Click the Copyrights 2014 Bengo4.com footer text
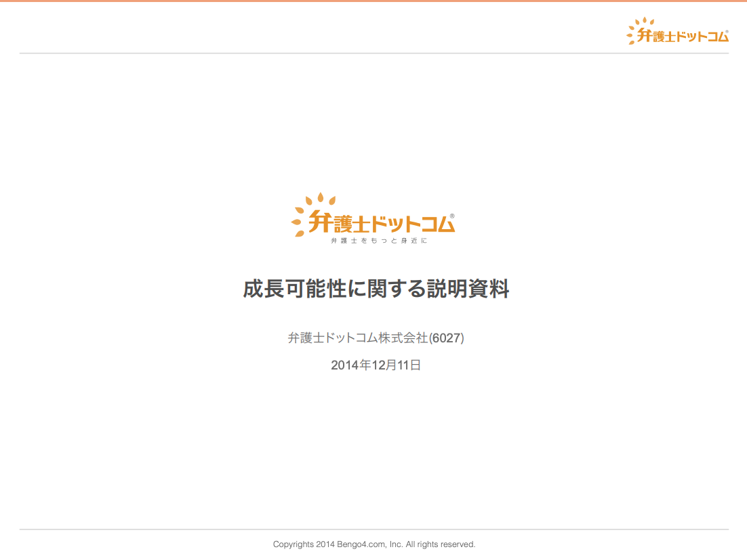This screenshot has width=747, height=560. click(x=374, y=544)
